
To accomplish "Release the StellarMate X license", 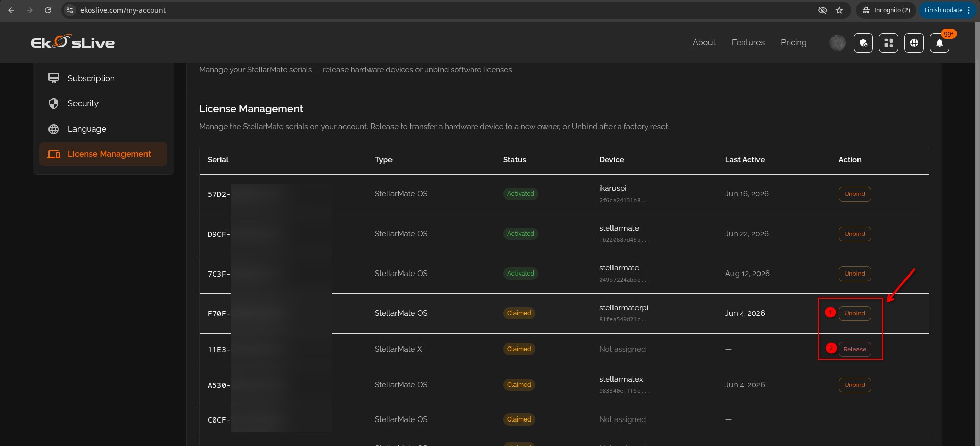I will coord(854,349).
